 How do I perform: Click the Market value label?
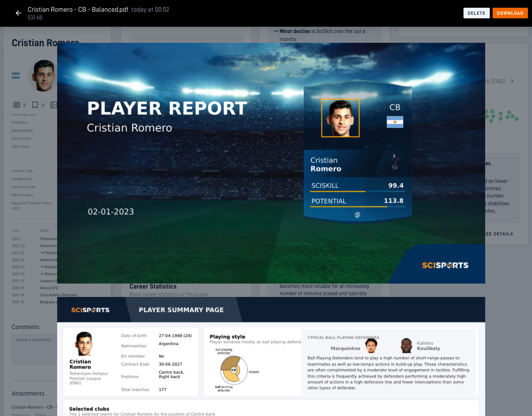tap(22, 195)
